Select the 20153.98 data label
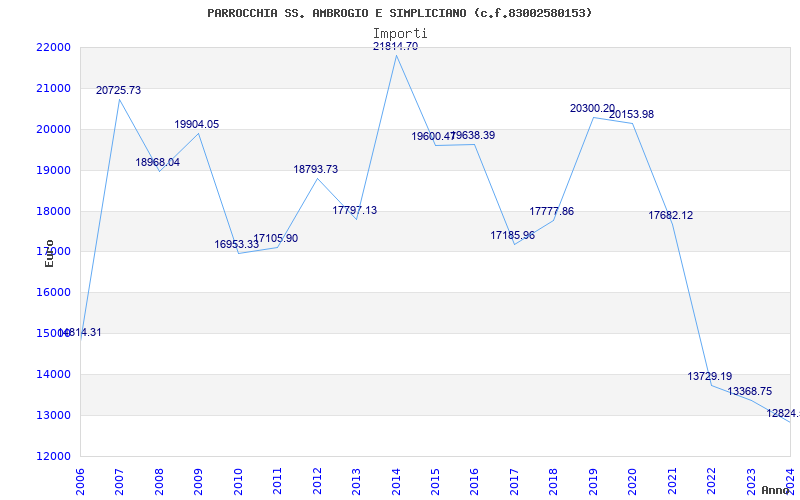Image resolution: width=800 pixels, height=500 pixels. [631, 114]
